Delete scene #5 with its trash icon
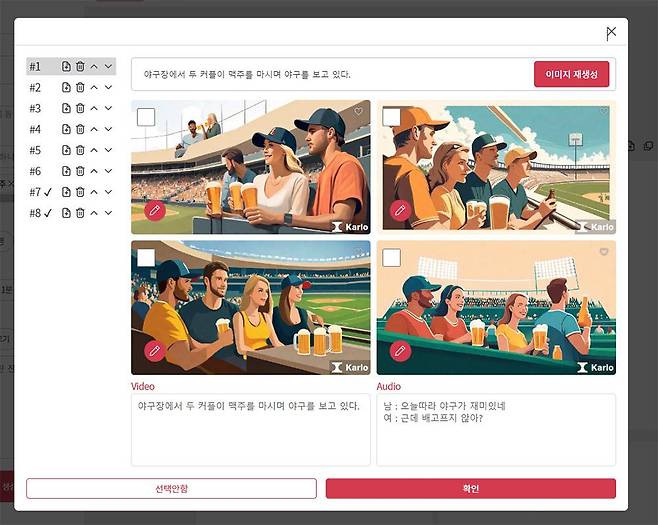This screenshot has width=658, height=525. click(80, 150)
